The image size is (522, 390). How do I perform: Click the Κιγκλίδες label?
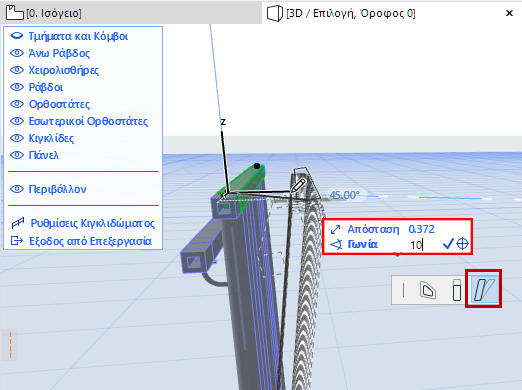(51, 138)
